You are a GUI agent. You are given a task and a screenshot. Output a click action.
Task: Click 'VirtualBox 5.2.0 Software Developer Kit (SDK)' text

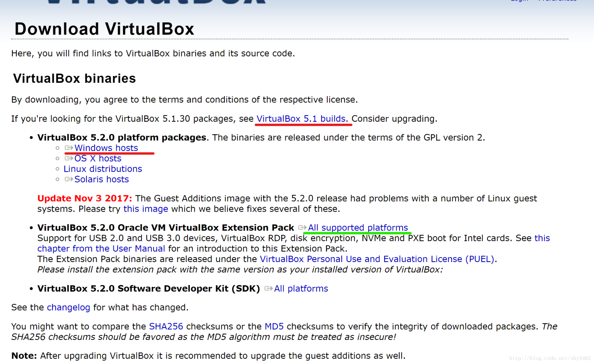click(149, 288)
